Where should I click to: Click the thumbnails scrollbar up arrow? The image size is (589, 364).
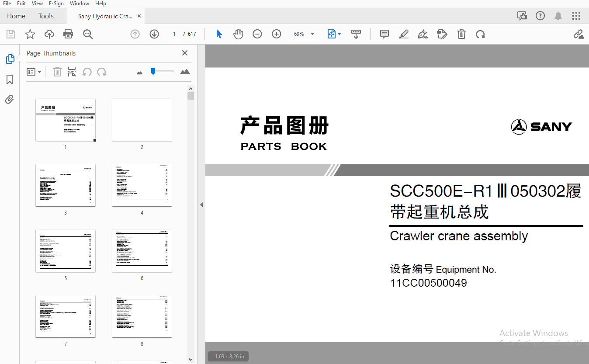(x=191, y=89)
